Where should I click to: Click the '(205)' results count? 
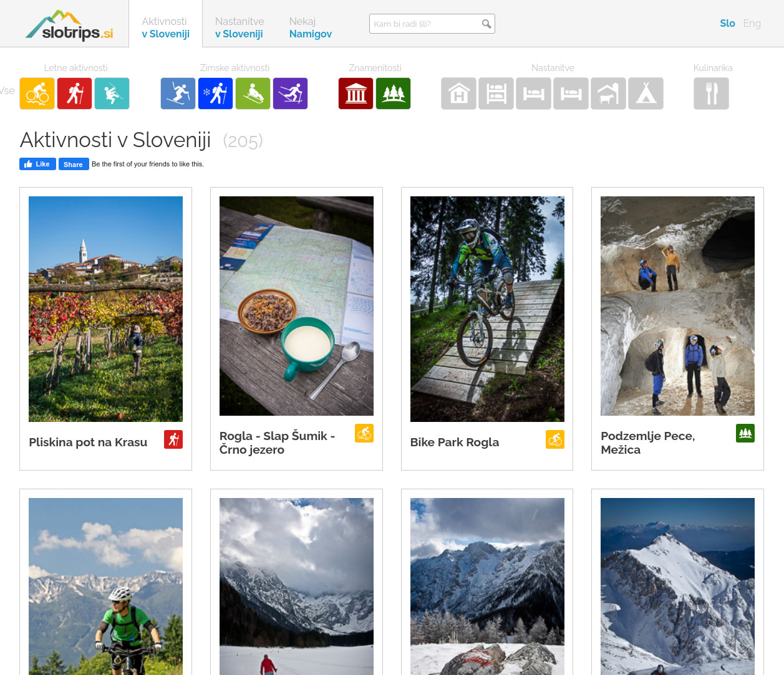click(243, 141)
